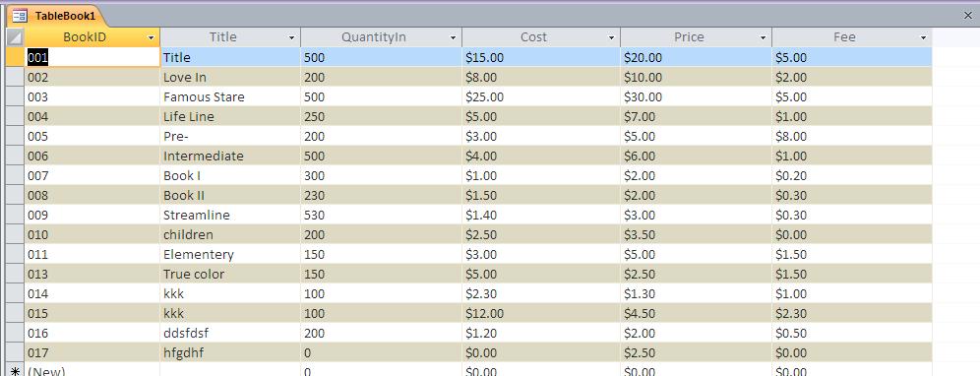
Task: Click the $30.00 price cell
Action: click(697, 97)
